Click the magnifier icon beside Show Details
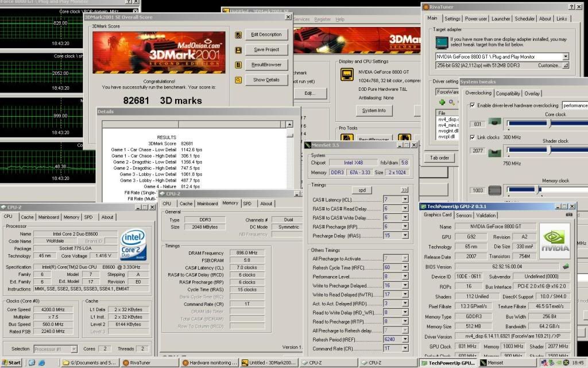This screenshot has width=588, height=368. click(238, 80)
